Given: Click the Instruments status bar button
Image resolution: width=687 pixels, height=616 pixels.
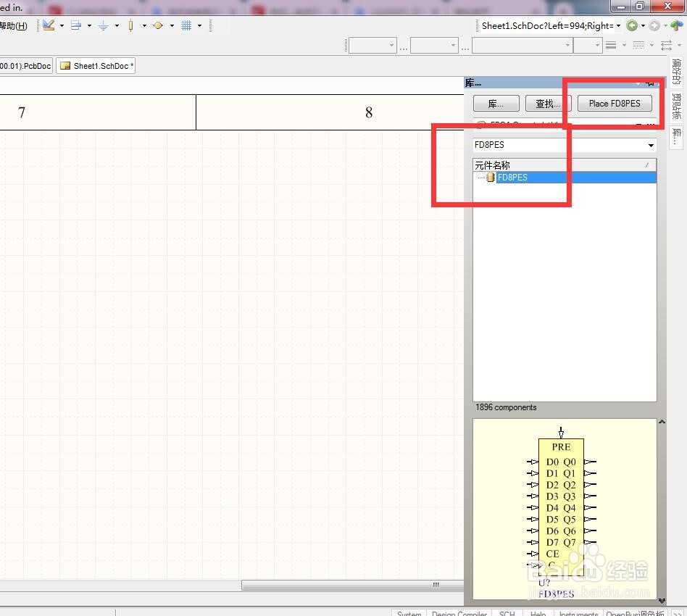Looking at the screenshot, I should 578,613.
